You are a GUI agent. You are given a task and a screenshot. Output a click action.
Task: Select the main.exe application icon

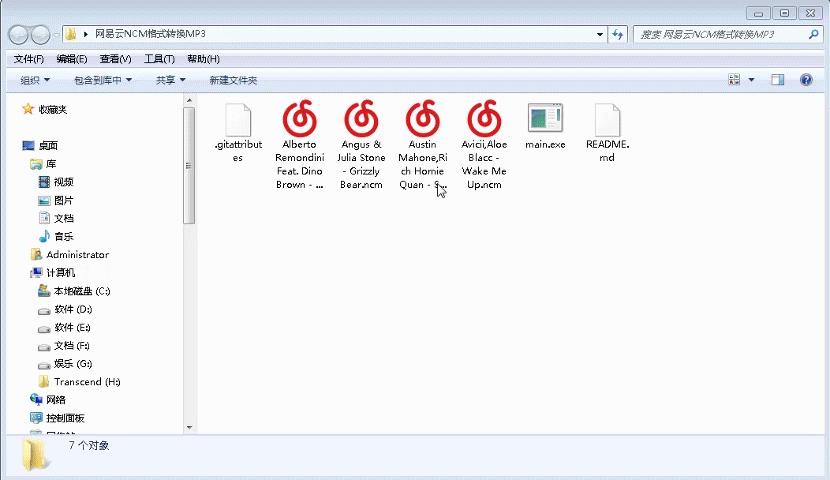tap(545, 121)
